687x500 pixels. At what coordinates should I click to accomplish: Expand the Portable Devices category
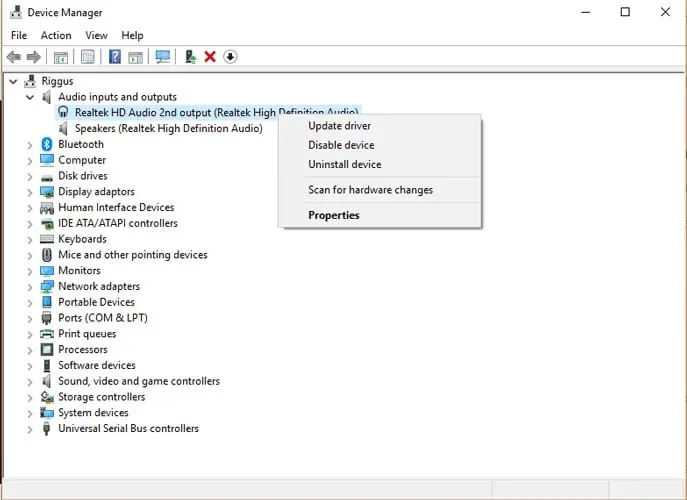(30, 303)
